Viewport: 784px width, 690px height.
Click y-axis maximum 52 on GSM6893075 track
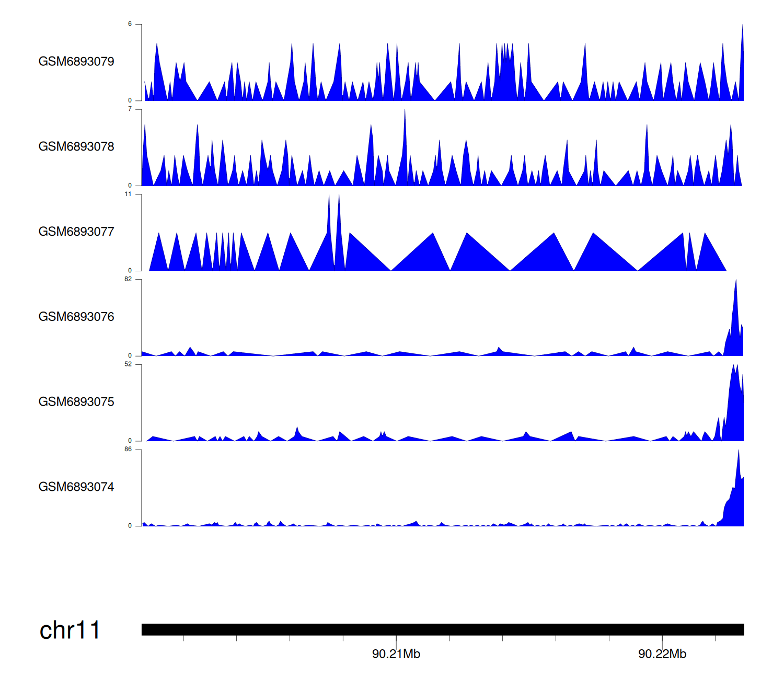pos(128,364)
